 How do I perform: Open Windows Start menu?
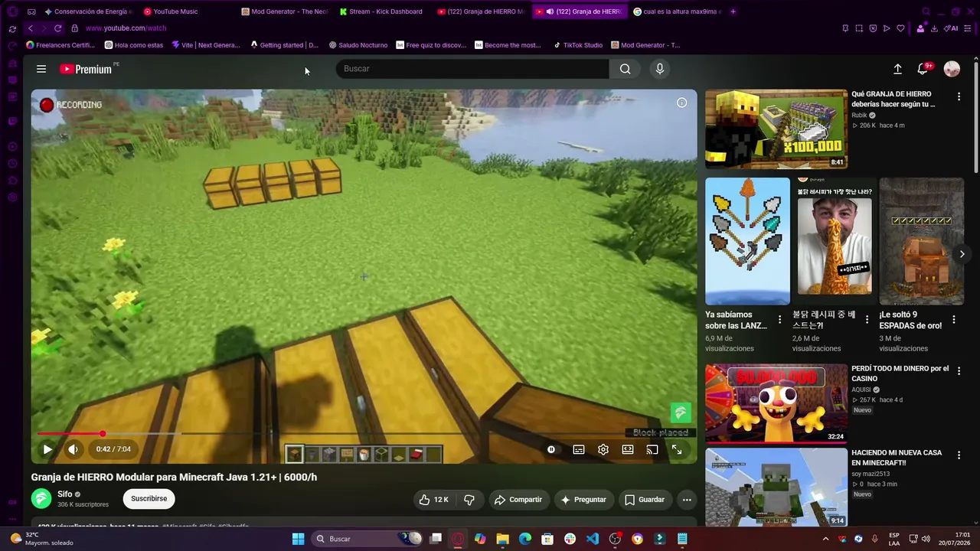pyautogui.click(x=298, y=539)
